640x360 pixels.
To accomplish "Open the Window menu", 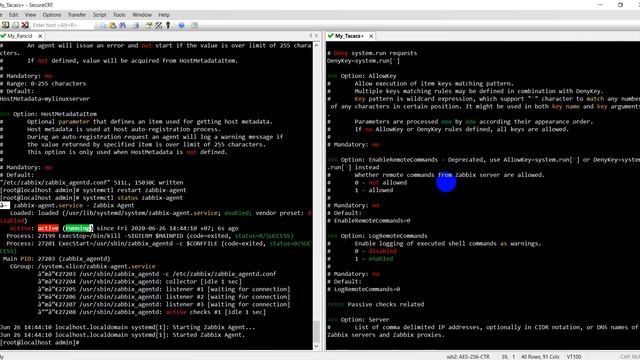I will [x=142, y=15].
